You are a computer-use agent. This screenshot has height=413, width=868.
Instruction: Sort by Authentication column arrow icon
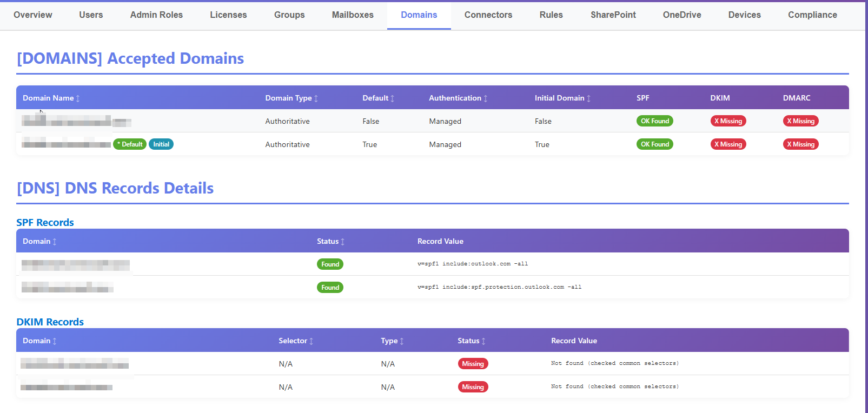point(486,98)
